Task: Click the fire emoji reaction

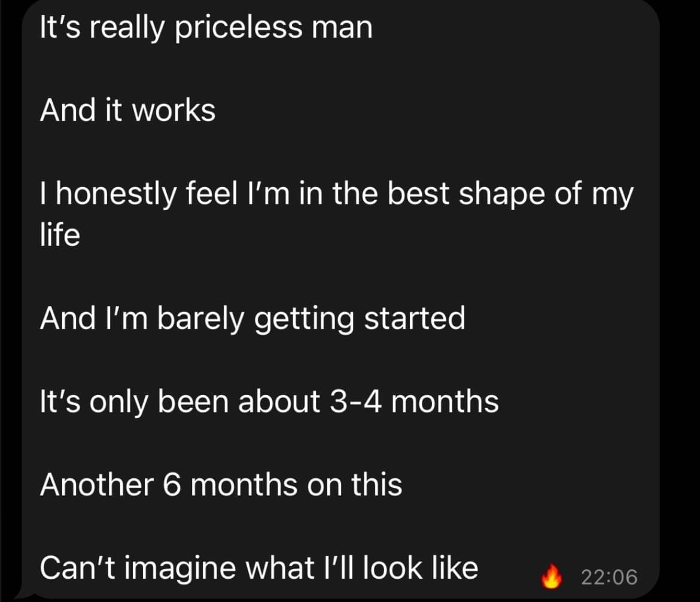Action: pyautogui.click(x=552, y=575)
